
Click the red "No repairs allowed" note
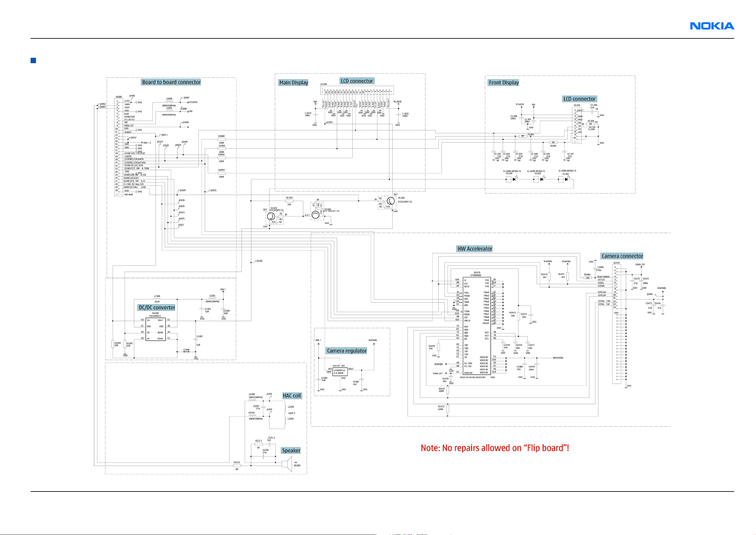495,448
